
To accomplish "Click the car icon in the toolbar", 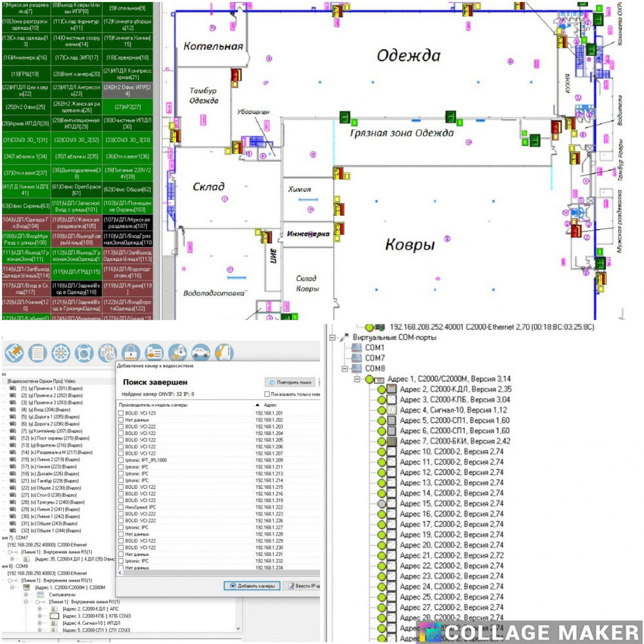I will (x=200, y=352).
